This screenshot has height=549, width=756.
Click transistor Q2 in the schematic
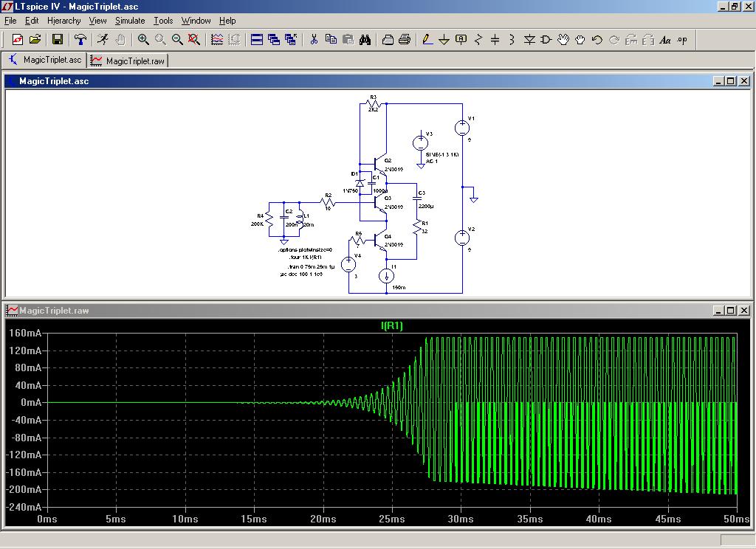click(x=381, y=165)
